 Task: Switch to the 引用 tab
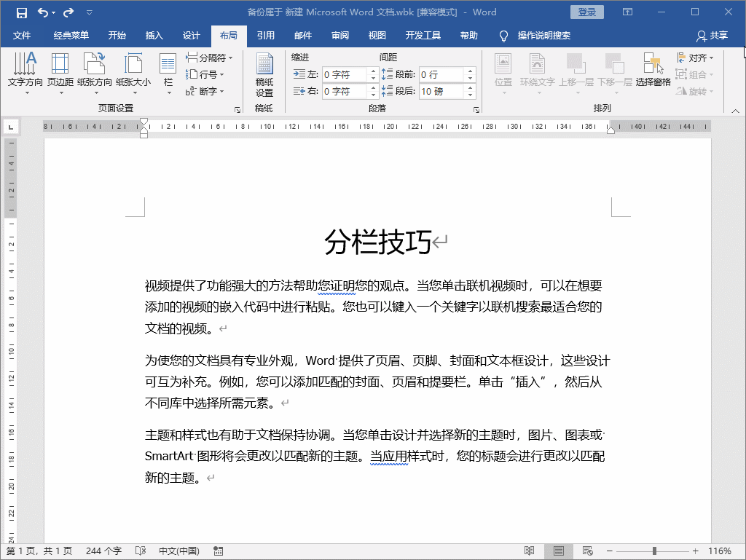pyautogui.click(x=265, y=36)
